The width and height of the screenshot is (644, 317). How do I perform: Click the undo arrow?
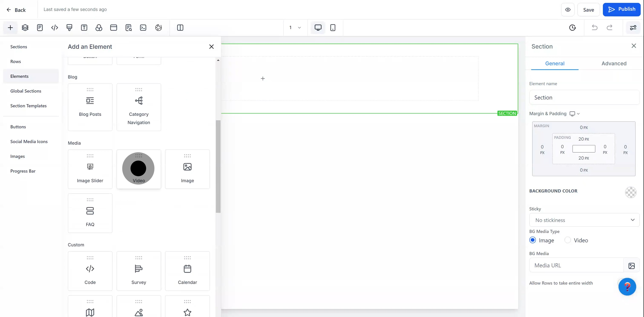(595, 27)
